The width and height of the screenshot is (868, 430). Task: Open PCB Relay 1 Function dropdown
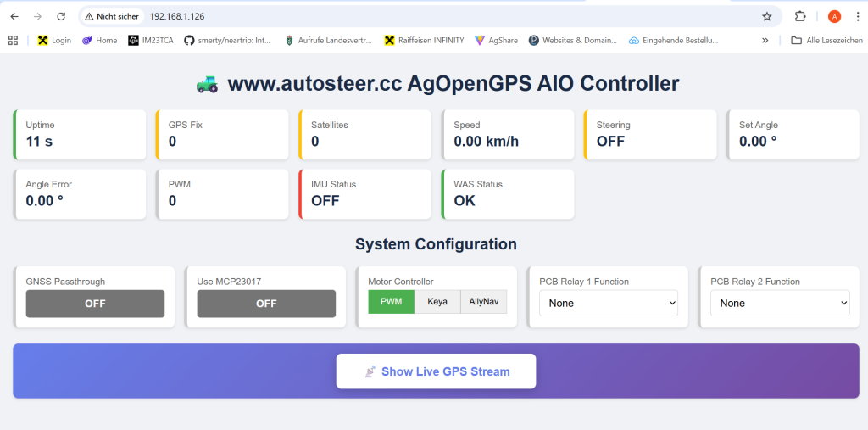pyautogui.click(x=609, y=303)
